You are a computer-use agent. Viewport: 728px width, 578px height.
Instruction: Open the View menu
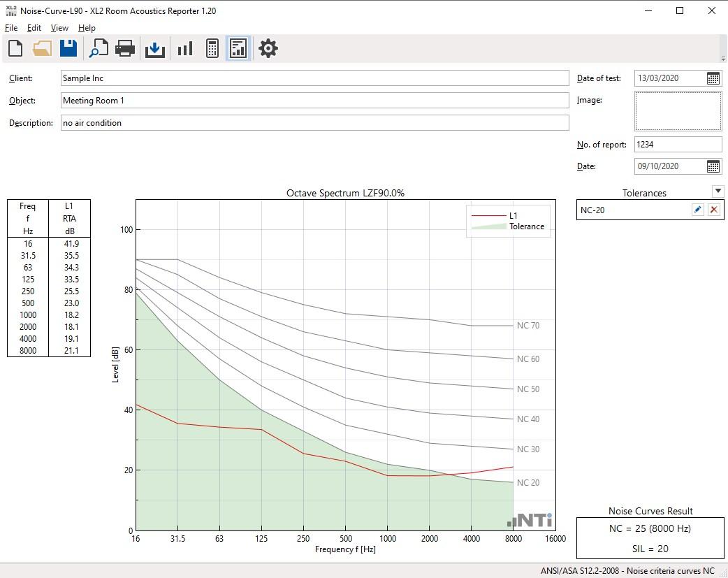59,28
